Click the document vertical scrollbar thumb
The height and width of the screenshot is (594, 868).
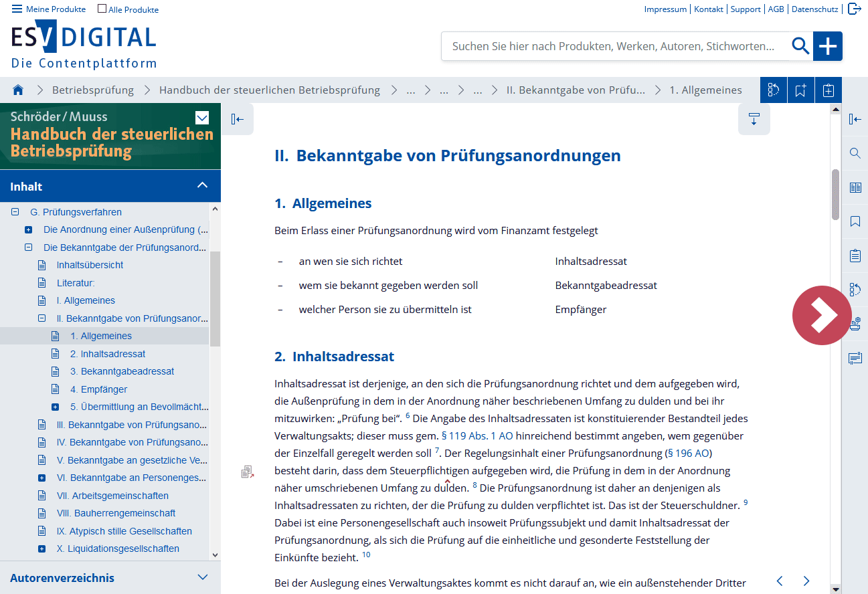pyautogui.click(x=835, y=195)
